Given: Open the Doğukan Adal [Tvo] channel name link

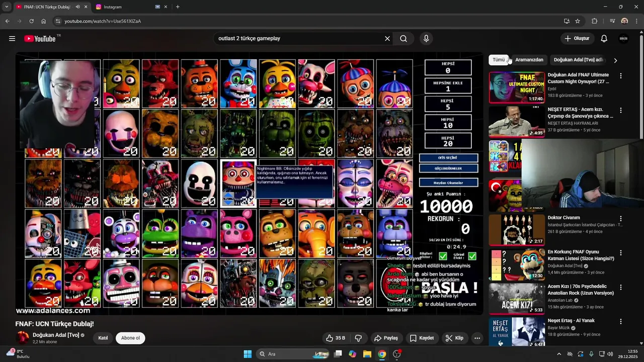Looking at the screenshot, I should [x=56, y=335].
